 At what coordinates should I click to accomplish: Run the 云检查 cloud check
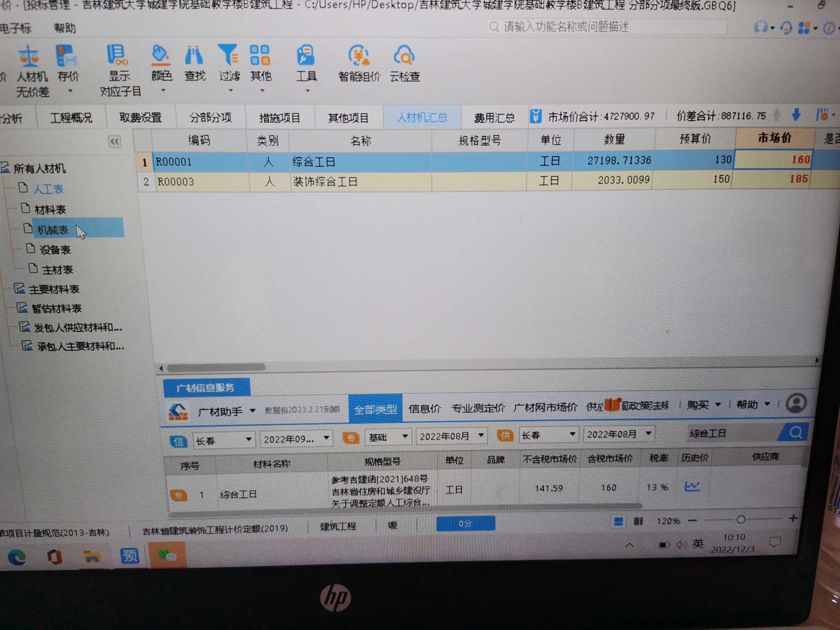pyautogui.click(x=404, y=55)
